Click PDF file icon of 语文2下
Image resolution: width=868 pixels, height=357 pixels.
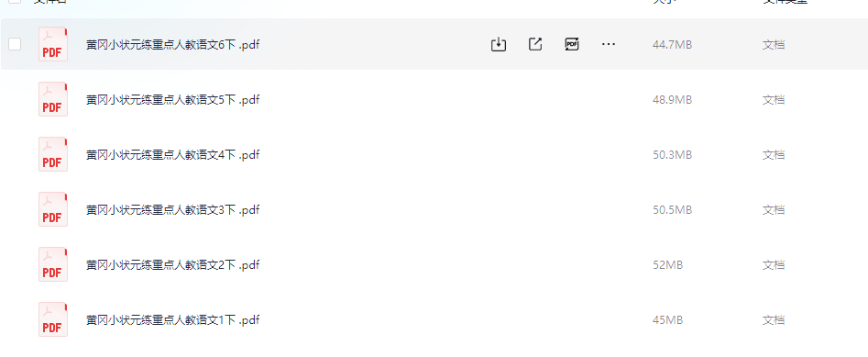[52, 264]
